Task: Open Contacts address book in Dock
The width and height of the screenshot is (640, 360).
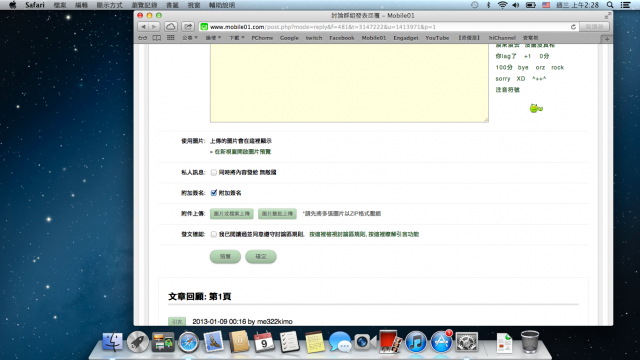Action: tap(239, 342)
